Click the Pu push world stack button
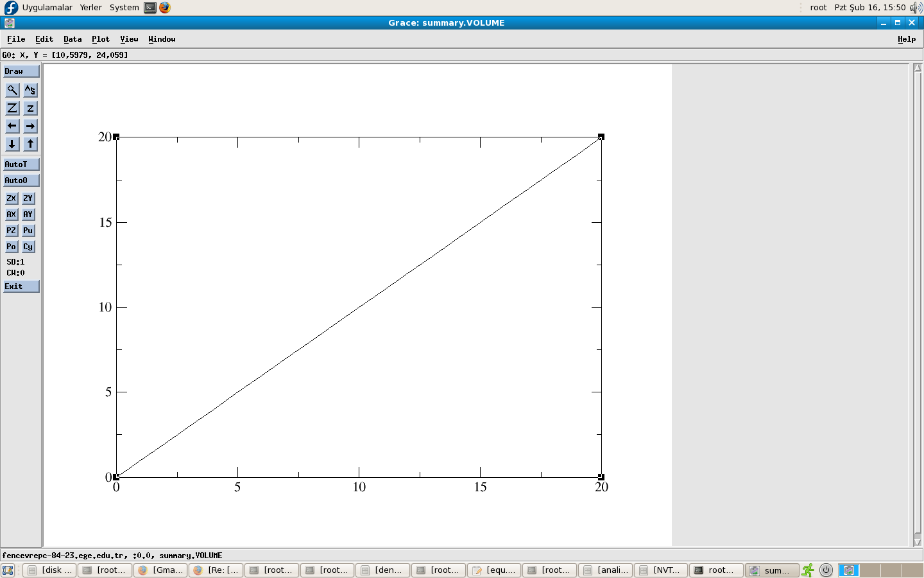The height and width of the screenshot is (578, 924). coord(28,231)
